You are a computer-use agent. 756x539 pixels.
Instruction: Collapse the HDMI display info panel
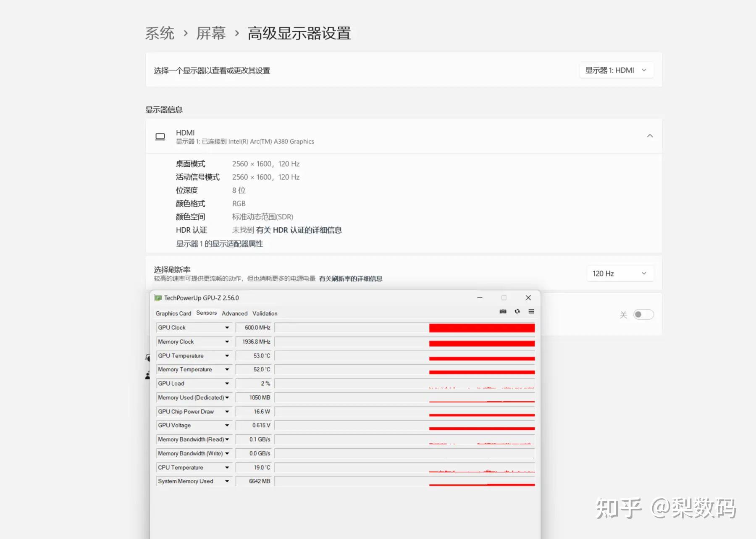650,136
